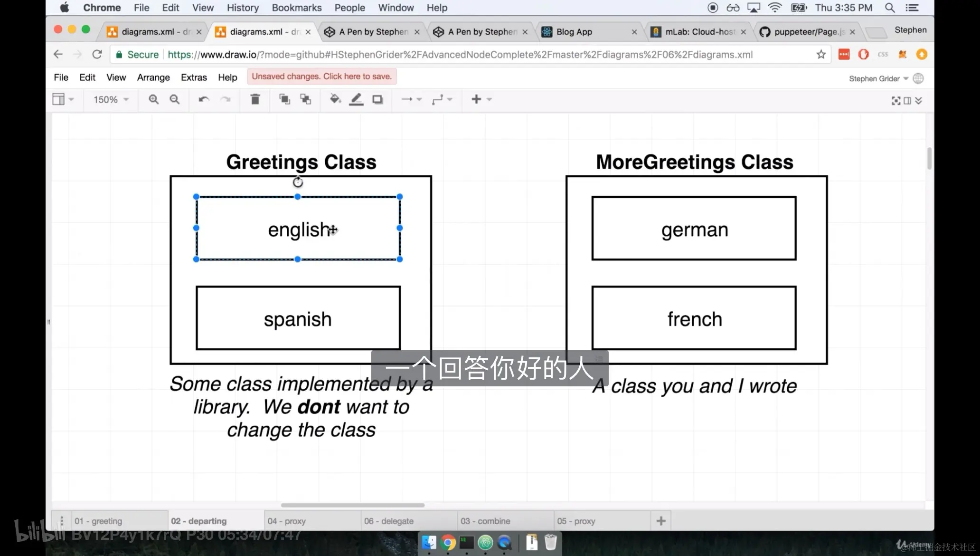Undo the last diagram change
This screenshot has height=556, width=980.
tap(204, 99)
